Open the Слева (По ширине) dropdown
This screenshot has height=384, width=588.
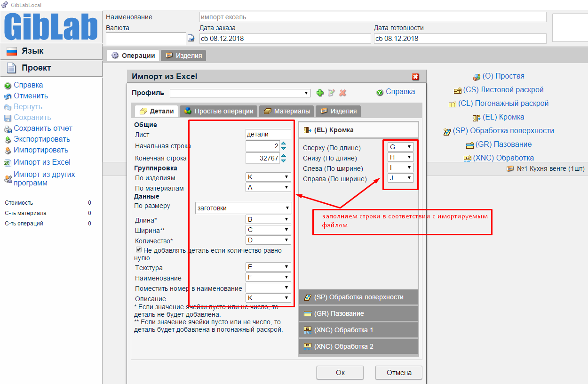point(400,168)
